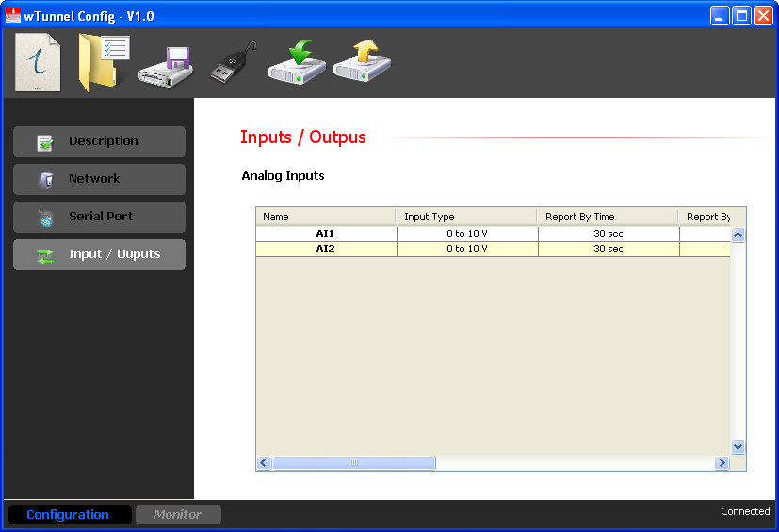Image resolution: width=779 pixels, height=532 pixels.
Task: Click AI1 Input Type cell
Action: (467, 234)
